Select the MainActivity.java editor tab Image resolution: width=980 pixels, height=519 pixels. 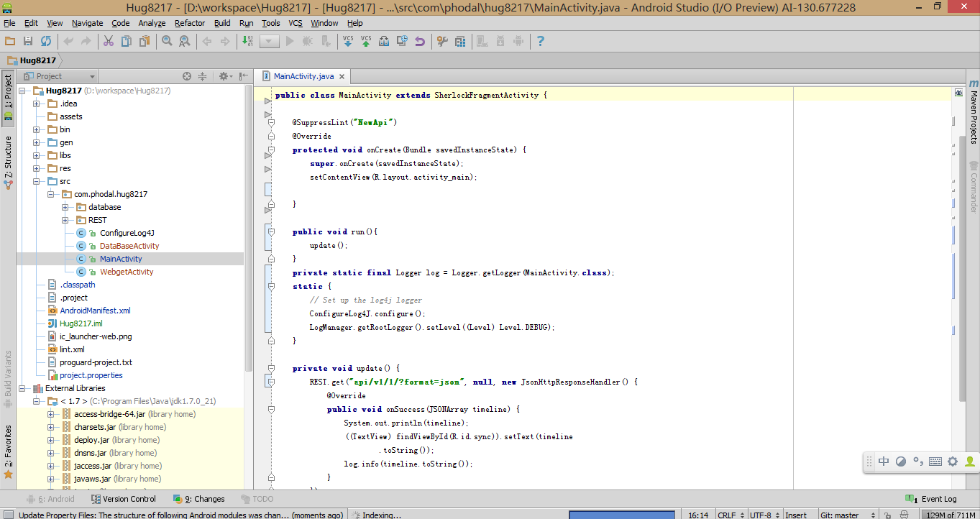[x=303, y=76]
